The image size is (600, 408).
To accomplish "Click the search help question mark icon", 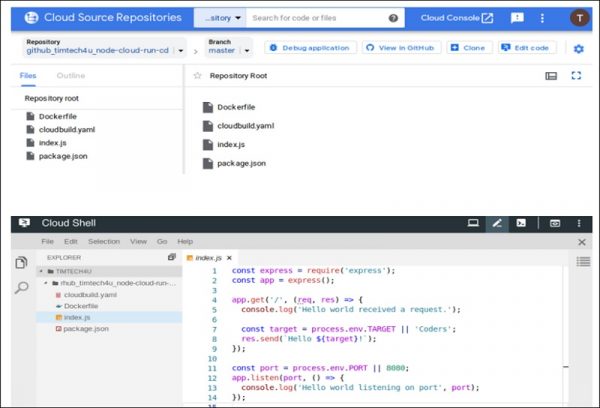I will point(393,18).
